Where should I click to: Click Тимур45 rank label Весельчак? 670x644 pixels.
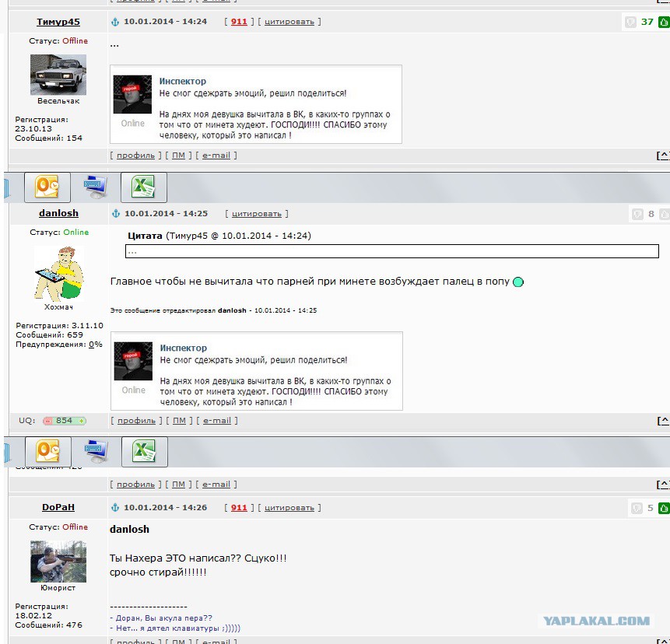pos(58,101)
